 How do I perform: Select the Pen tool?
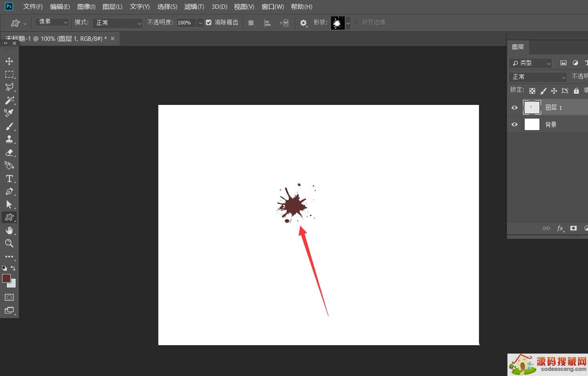click(9, 191)
